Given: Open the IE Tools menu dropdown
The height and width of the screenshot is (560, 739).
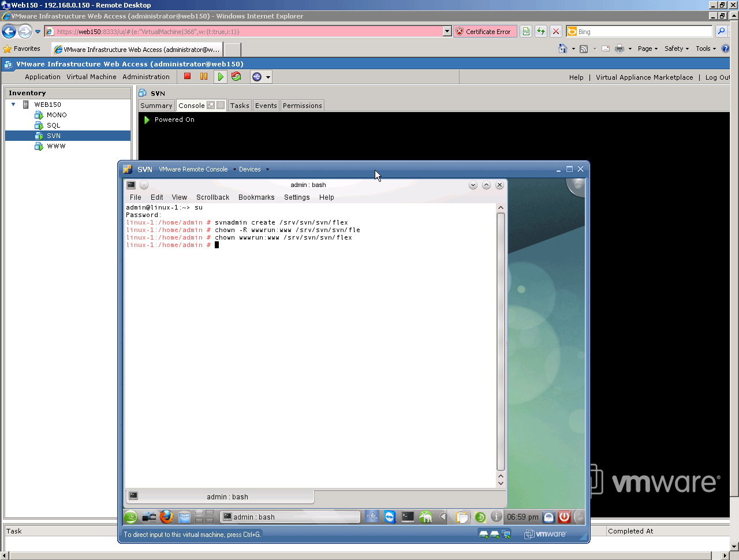Looking at the screenshot, I should [x=706, y=48].
